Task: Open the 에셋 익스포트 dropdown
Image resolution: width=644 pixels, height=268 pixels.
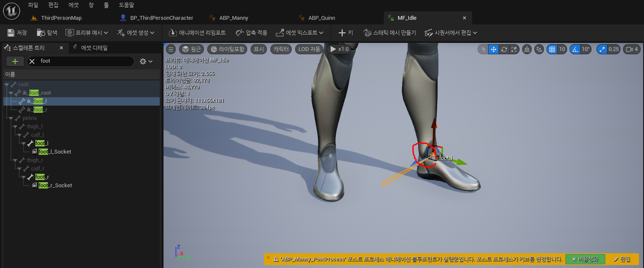Action: (299, 32)
